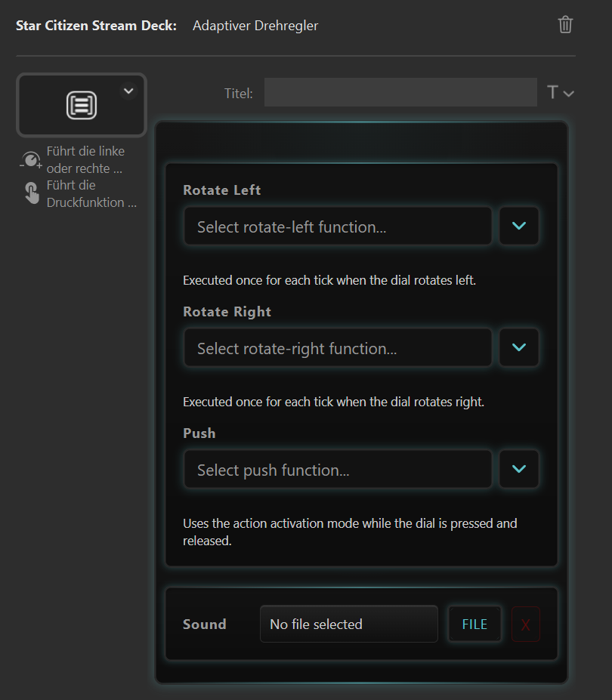Click the dial rotation icon
The width and height of the screenshot is (612, 700).
(30, 160)
